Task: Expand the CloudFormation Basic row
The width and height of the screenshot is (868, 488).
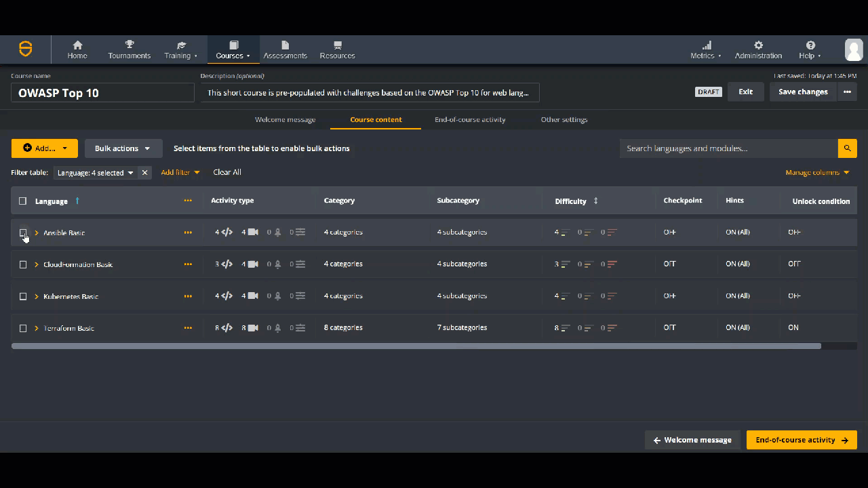Action: pyautogui.click(x=37, y=264)
